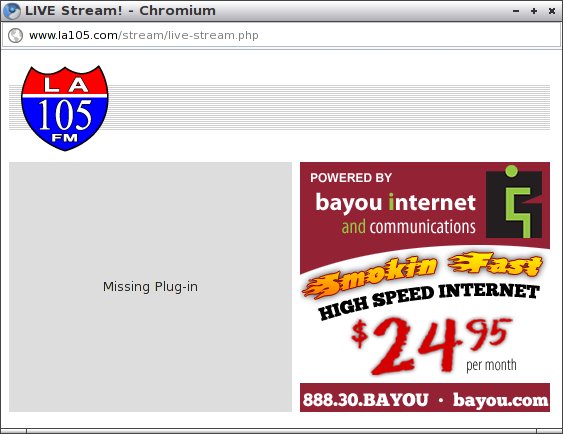
Task: Click the striped gray header banner
Action: tap(329, 107)
